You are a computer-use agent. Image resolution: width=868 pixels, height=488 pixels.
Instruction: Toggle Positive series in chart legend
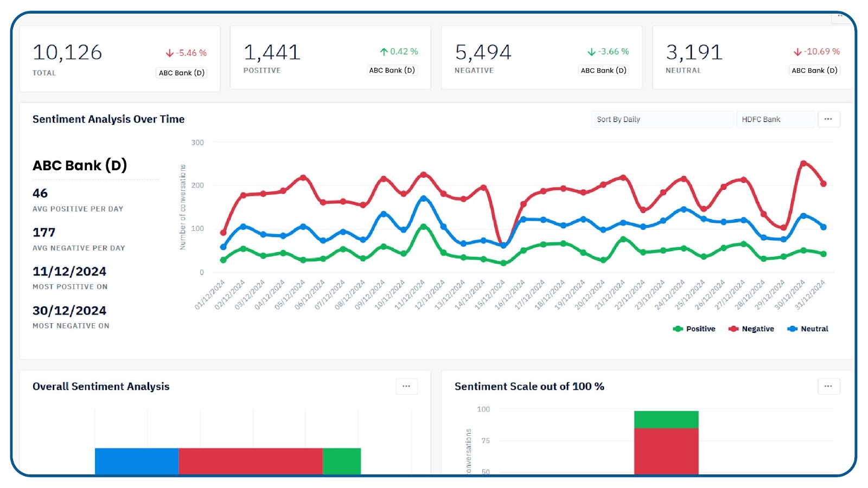coord(694,329)
